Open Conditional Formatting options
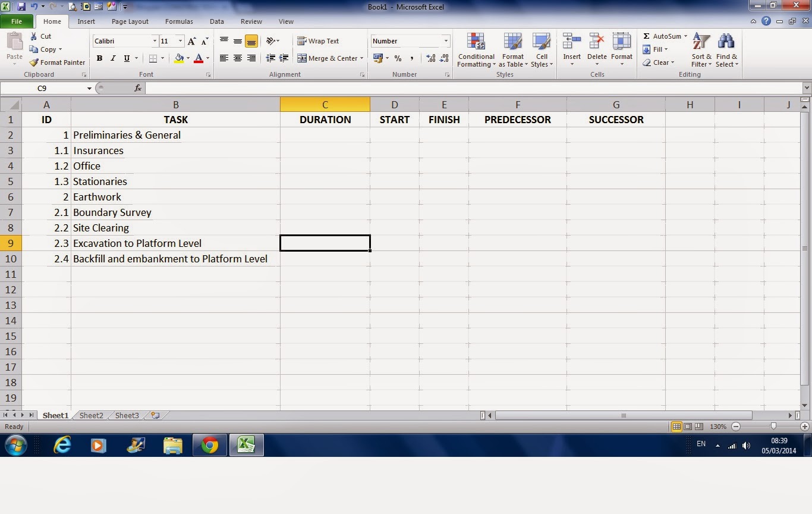This screenshot has height=514, width=812. pos(476,51)
